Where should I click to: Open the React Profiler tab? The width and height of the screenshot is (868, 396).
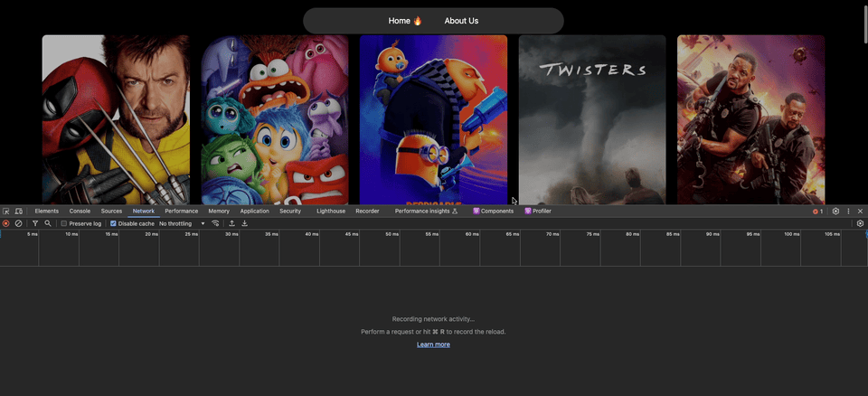click(538, 211)
